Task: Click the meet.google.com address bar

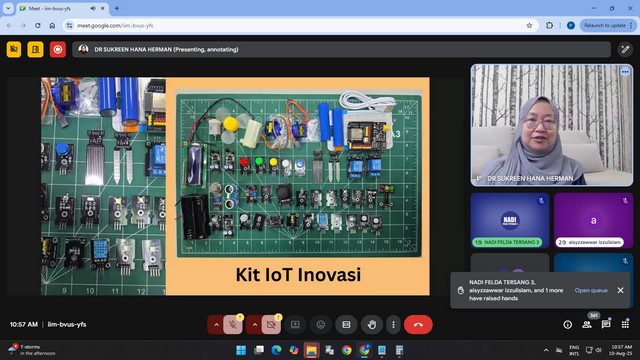Action: coord(298,25)
